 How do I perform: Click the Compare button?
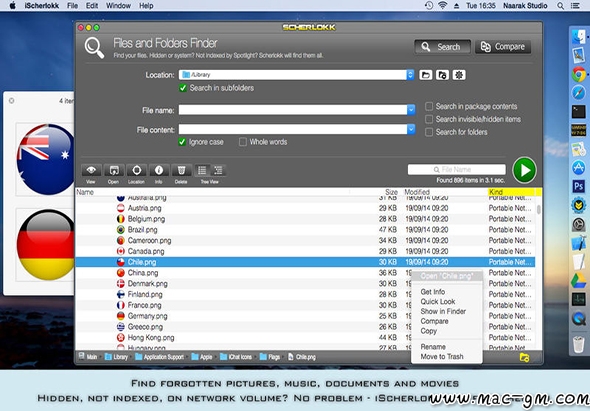(x=503, y=47)
